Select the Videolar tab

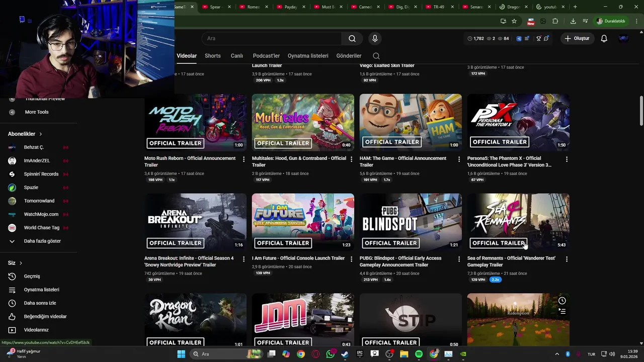[187, 56]
